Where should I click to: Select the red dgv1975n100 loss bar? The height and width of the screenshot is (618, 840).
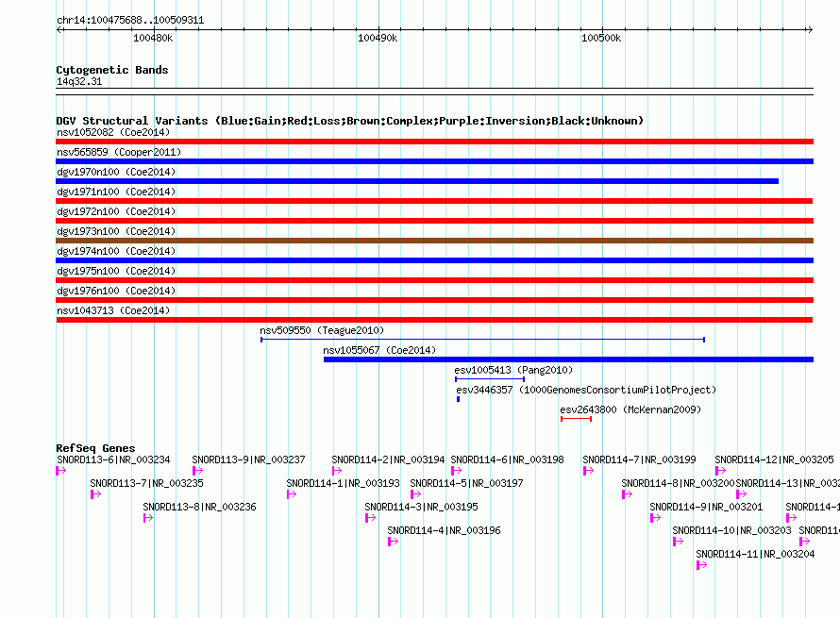[434, 280]
